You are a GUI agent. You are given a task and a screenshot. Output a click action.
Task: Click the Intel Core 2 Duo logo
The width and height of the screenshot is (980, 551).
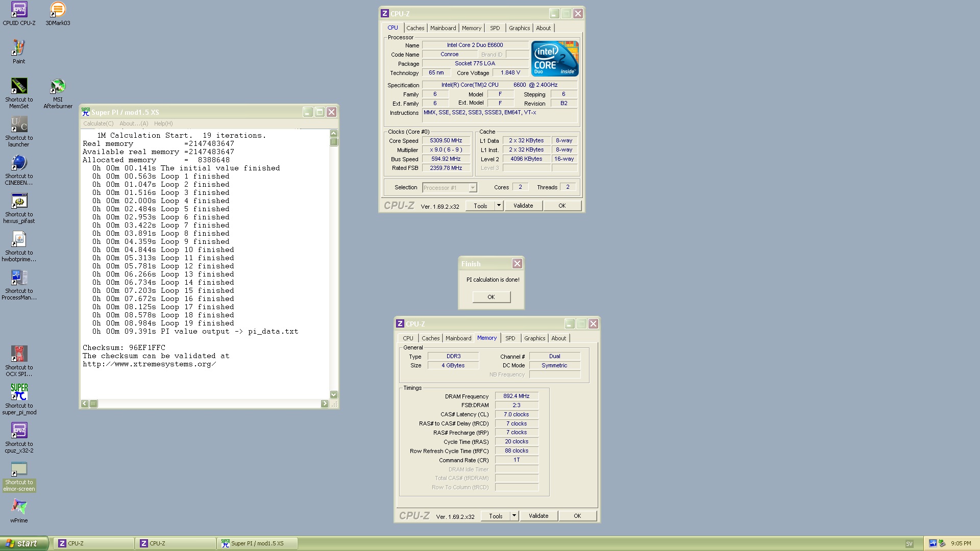click(554, 59)
